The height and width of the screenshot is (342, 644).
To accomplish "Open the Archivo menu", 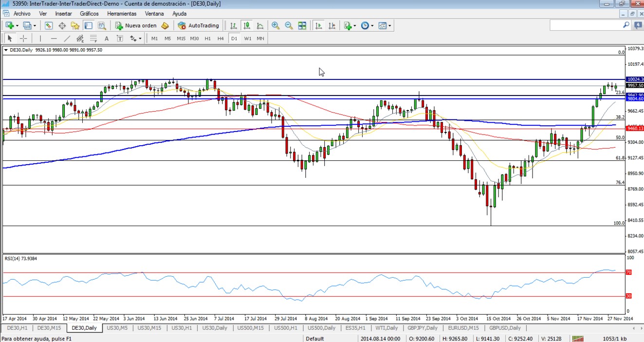I will [x=22, y=14].
